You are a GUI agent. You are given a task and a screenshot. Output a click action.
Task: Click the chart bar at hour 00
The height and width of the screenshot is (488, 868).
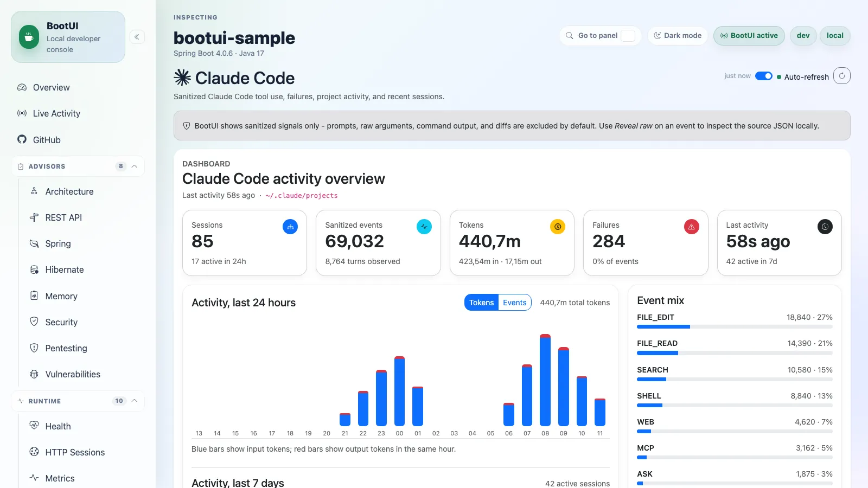tap(399, 391)
